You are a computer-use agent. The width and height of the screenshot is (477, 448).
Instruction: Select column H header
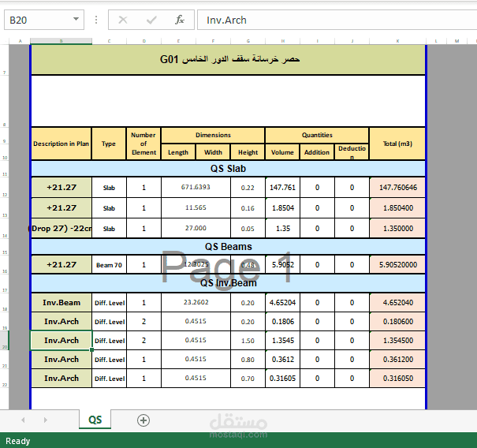point(282,41)
